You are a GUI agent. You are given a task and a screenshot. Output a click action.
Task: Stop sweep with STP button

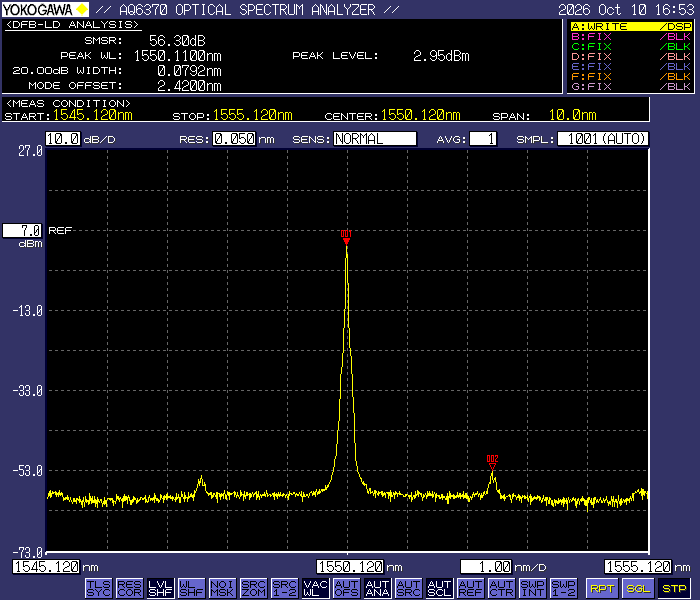tap(675, 588)
